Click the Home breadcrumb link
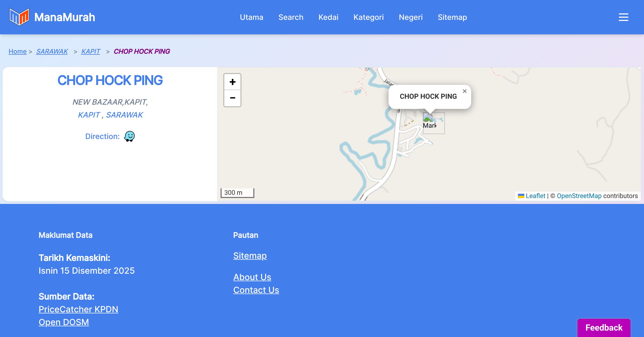This screenshot has width=644, height=337. tap(17, 51)
